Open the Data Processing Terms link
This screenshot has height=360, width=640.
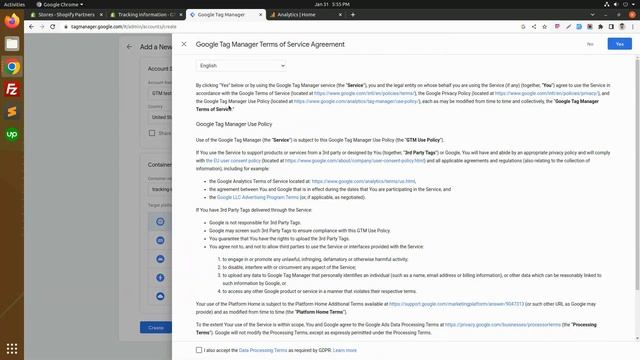[263, 350]
